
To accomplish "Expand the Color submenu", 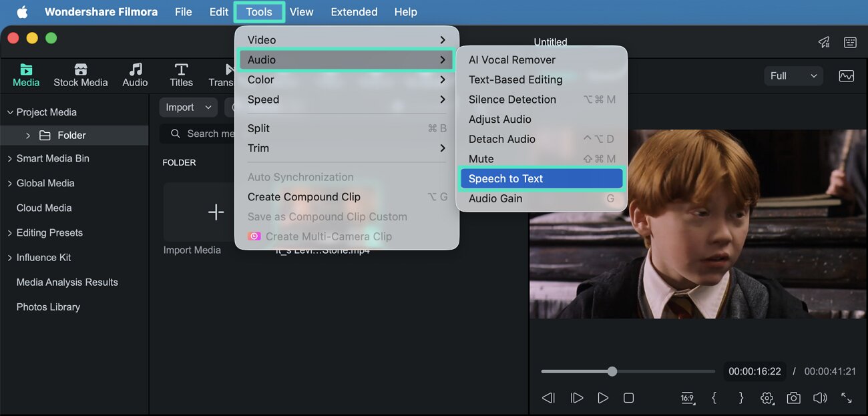I will pos(347,79).
